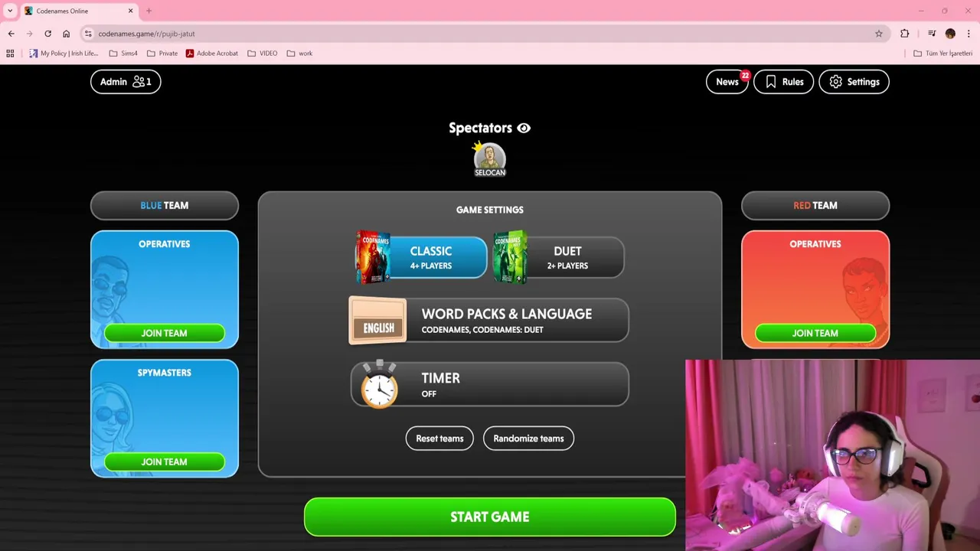
Task: Click the Red Team header
Action: click(x=815, y=205)
